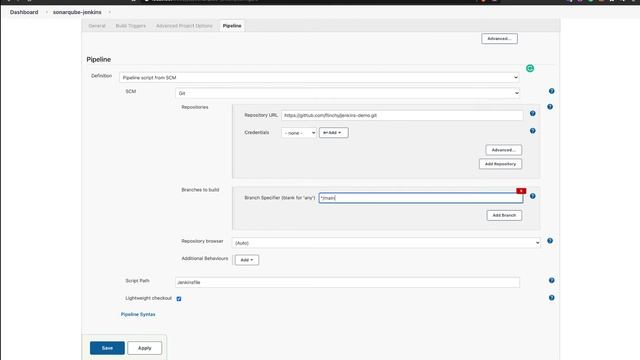Screen dimensions: 640x360
Task: Click the Repositories label
Action: 195,107
